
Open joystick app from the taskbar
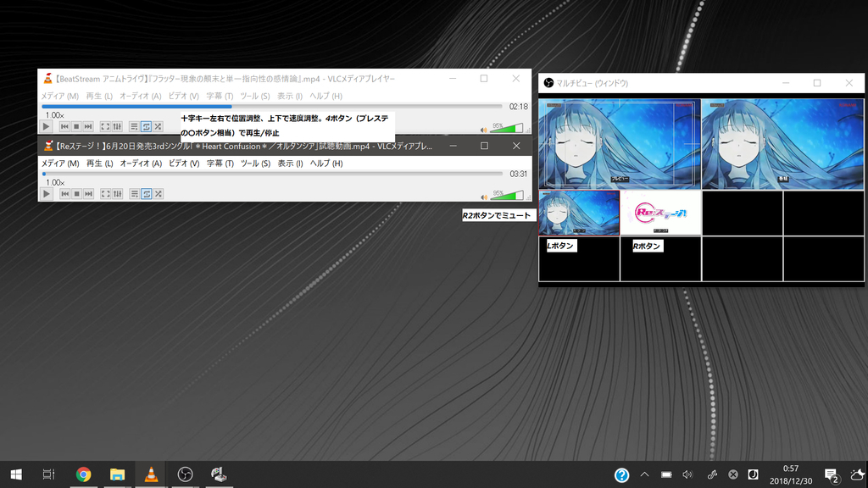coord(219,474)
